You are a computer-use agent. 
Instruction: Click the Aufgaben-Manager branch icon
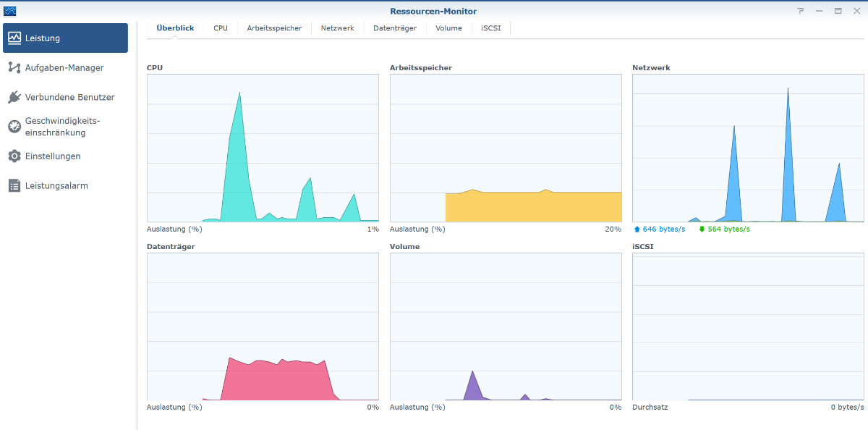click(14, 67)
